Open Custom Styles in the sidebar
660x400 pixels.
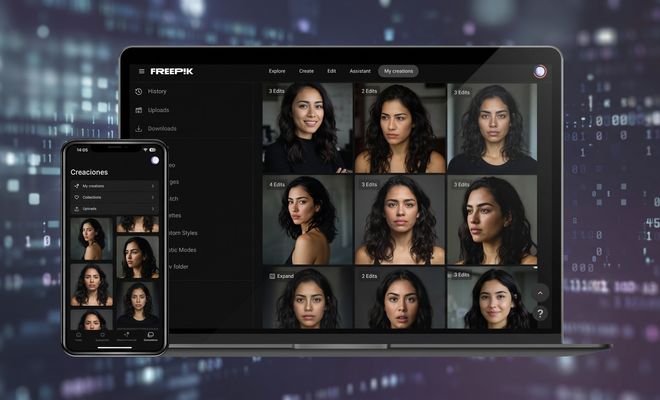(183, 233)
